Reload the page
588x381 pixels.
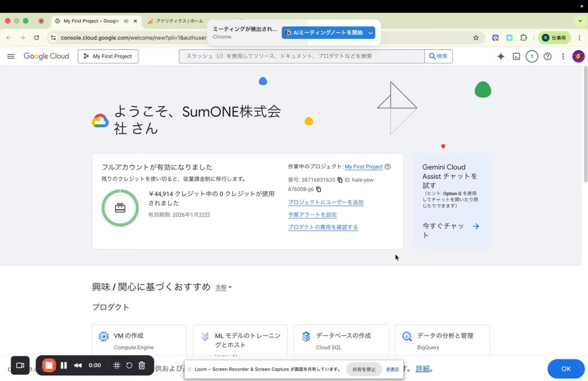(37, 38)
